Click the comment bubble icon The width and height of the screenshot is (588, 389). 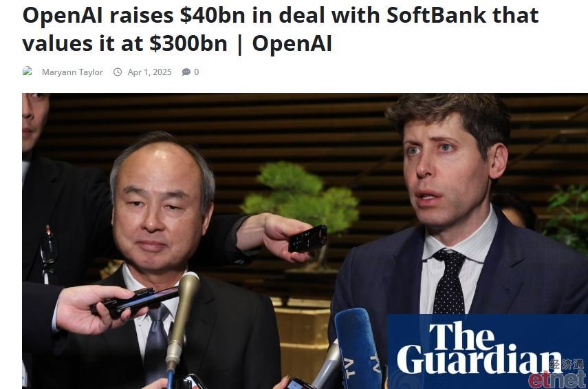186,72
